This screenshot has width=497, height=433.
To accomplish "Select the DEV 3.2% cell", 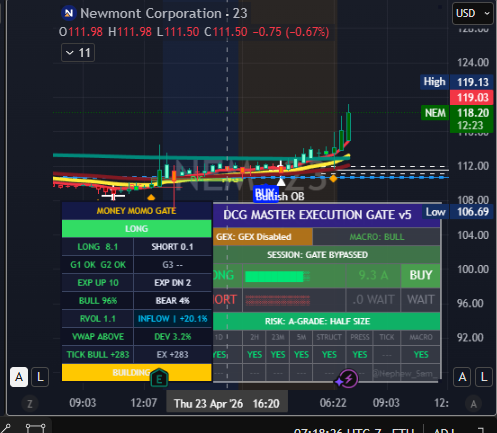I will (172, 337).
